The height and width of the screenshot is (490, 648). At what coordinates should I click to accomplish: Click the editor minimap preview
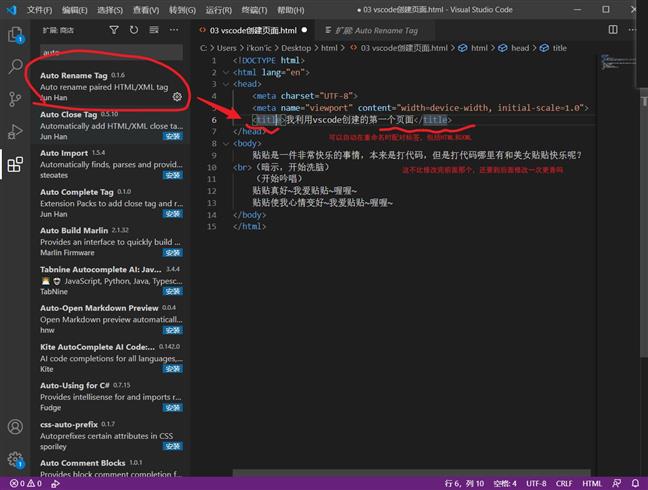pyautogui.click(x=617, y=62)
